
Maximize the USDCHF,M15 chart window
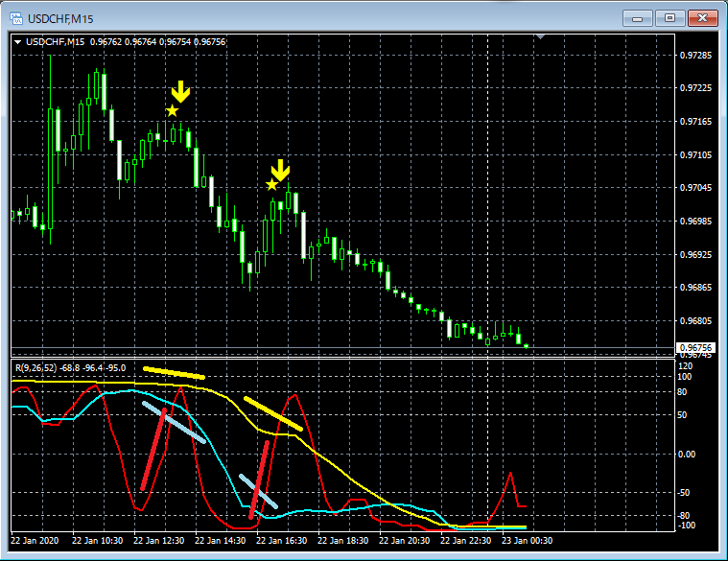[669, 18]
